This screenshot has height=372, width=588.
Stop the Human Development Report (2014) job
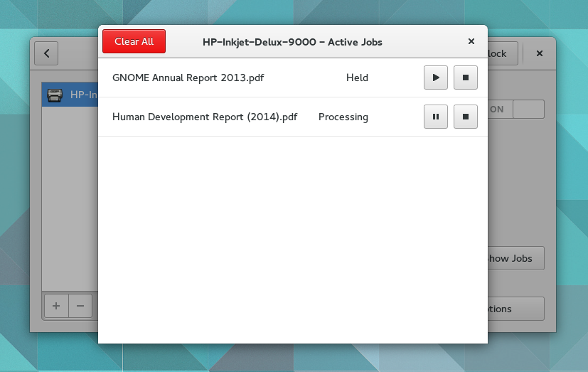[x=466, y=117]
